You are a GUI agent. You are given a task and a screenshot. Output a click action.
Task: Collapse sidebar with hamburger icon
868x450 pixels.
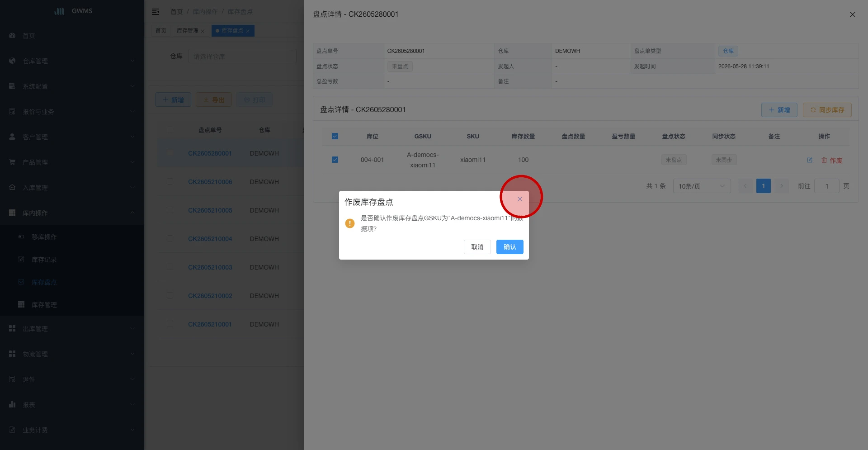(x=156, y=12)
